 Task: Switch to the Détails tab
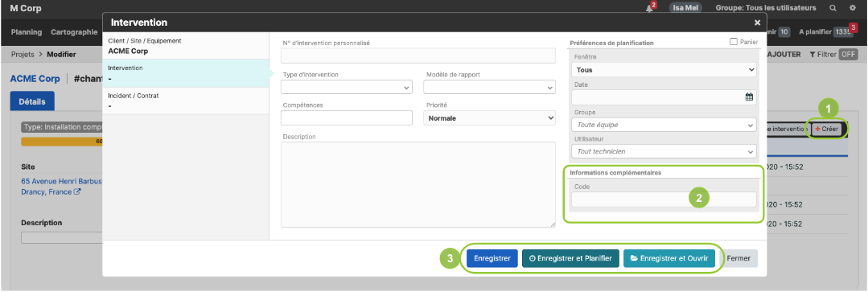pos(32,101)
